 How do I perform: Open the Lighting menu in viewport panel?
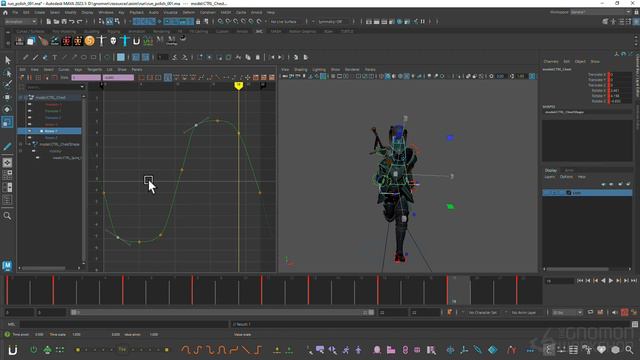[319, 70]
